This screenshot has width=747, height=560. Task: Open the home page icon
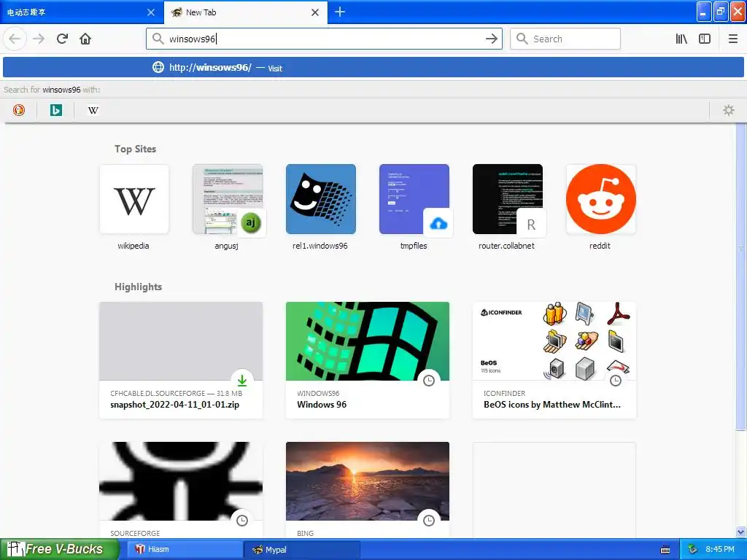pos(85,39)
